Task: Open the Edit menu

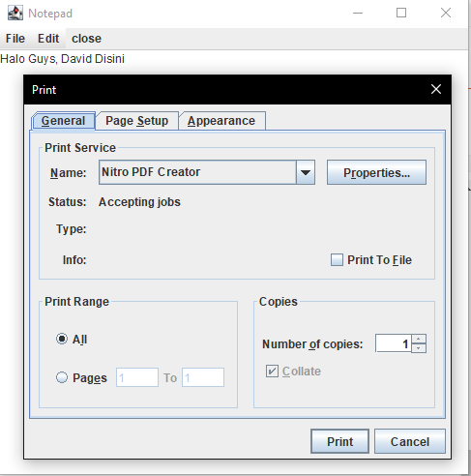Action: pyautogui.click(x=48, y=39)
